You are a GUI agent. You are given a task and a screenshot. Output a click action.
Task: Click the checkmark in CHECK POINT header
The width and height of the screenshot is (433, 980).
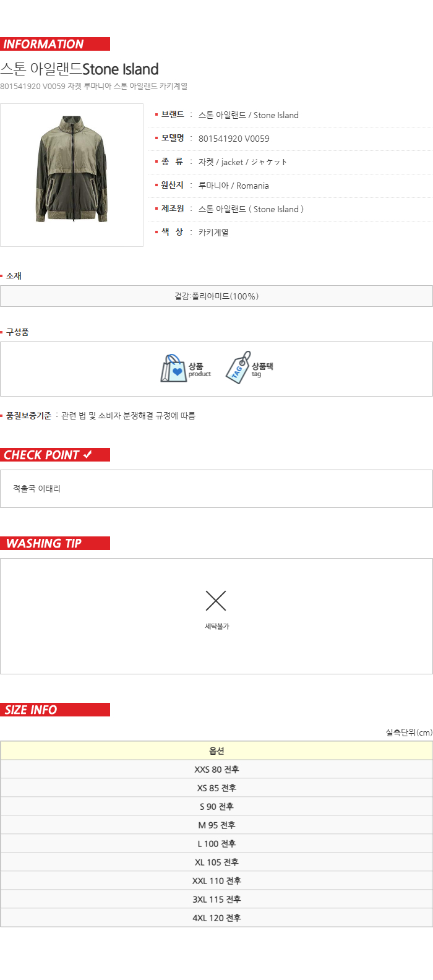coord(87,455)
